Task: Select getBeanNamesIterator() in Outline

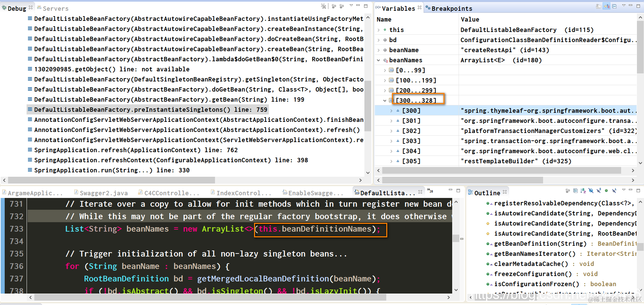Action: click(x=561, y=253)
